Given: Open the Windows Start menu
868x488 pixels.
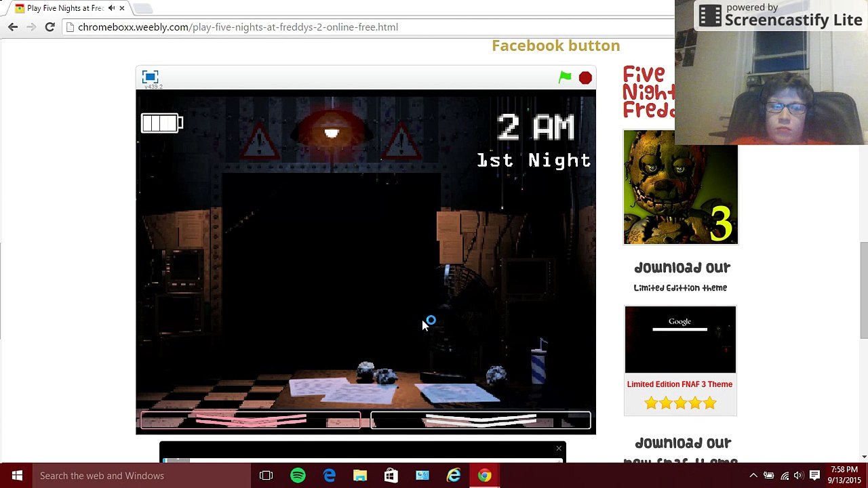Looking at the screenshot, I should (16, 475).
